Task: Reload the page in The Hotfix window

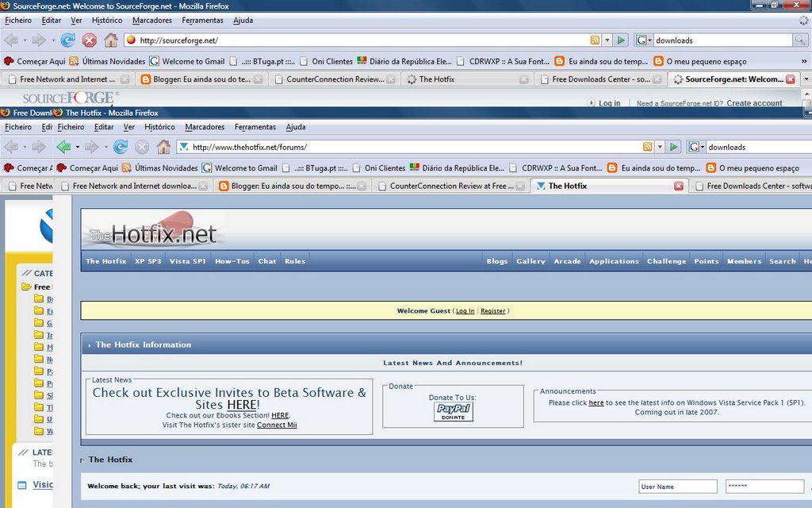Action: (x=121, y=147)
